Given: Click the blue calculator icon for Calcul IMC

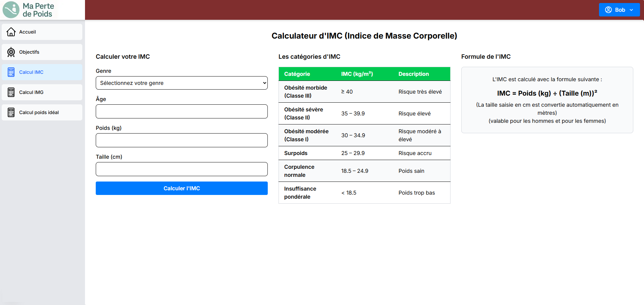Looking at the screenshot, I should 11,72.
